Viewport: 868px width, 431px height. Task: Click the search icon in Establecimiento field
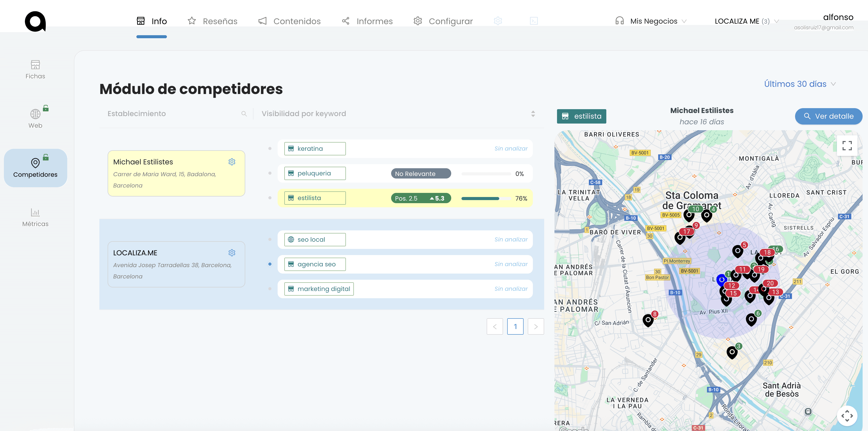click(244, 114)
